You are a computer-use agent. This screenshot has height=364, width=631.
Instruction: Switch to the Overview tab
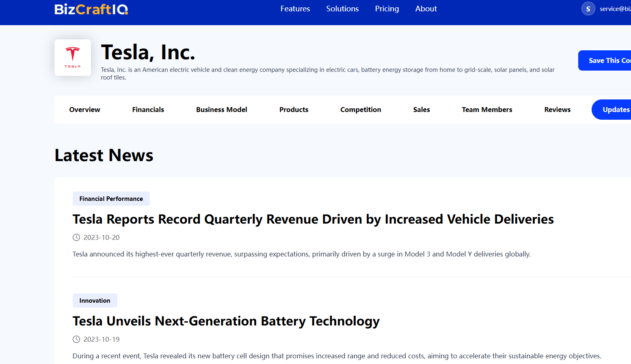click(x=84, y=110)
